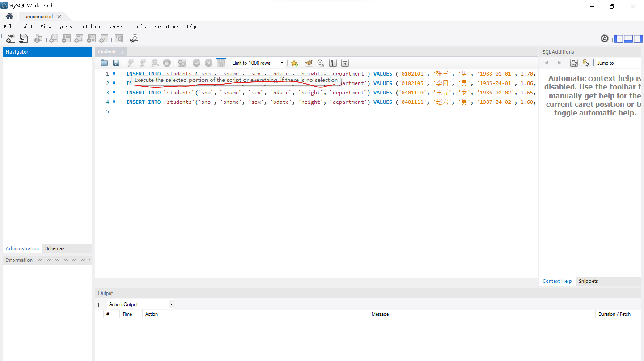Click the Message column header
The width and height of the screenshot is (644, 361).
[x=380, y=314]
